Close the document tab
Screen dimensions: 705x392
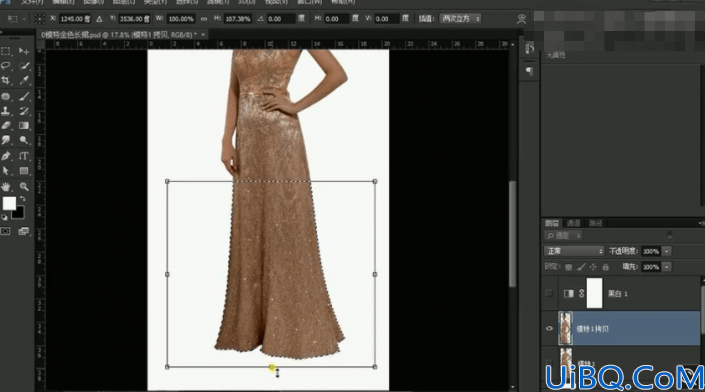click(x=203, y=35)
